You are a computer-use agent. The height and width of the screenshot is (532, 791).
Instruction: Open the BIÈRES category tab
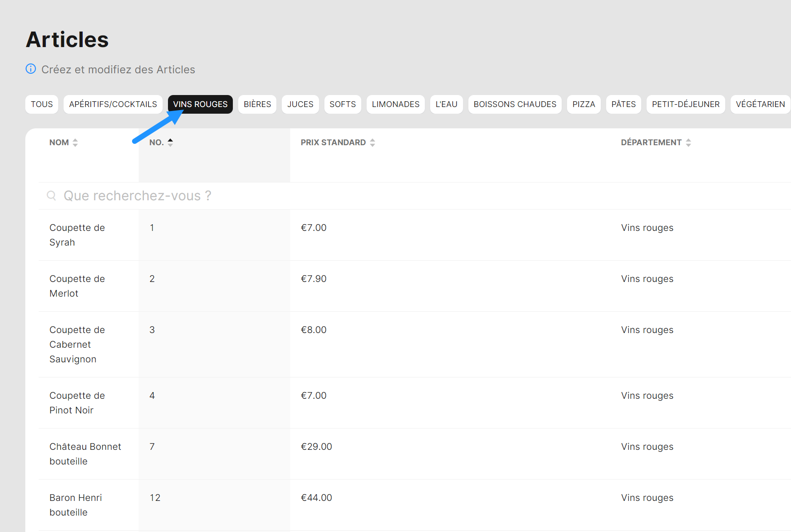coord(257,104)
